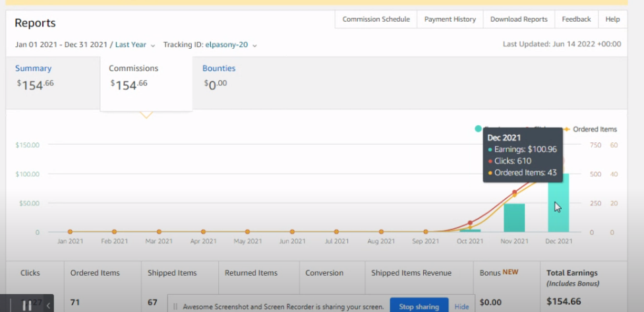Click the Sep 2021 data point

426,232
